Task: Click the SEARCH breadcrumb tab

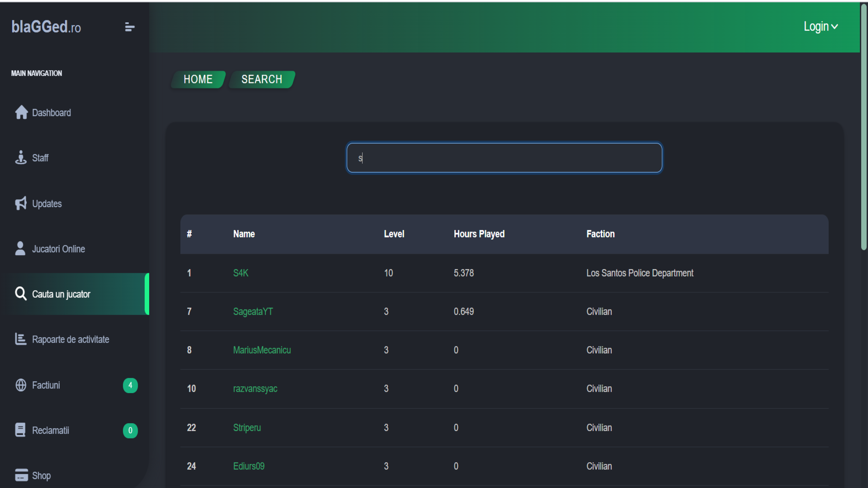Action: click(262, 79)
